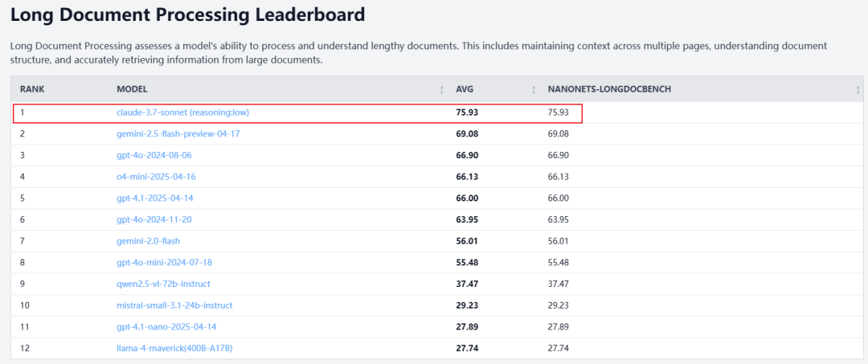Open qwen2.5-vl-72b-instruct model link

click(x=163, y=284)
